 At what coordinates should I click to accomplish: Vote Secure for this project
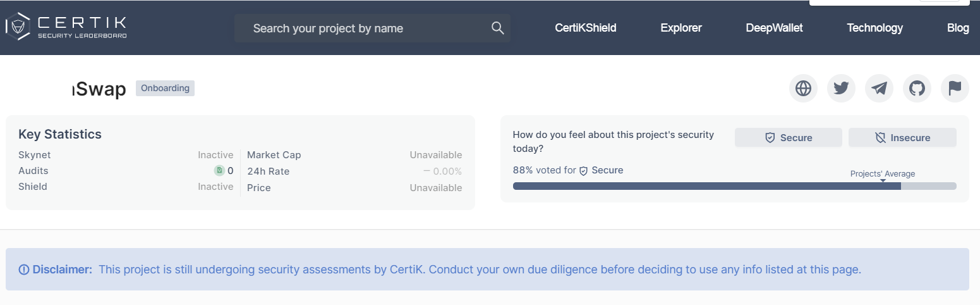[789, 137]
